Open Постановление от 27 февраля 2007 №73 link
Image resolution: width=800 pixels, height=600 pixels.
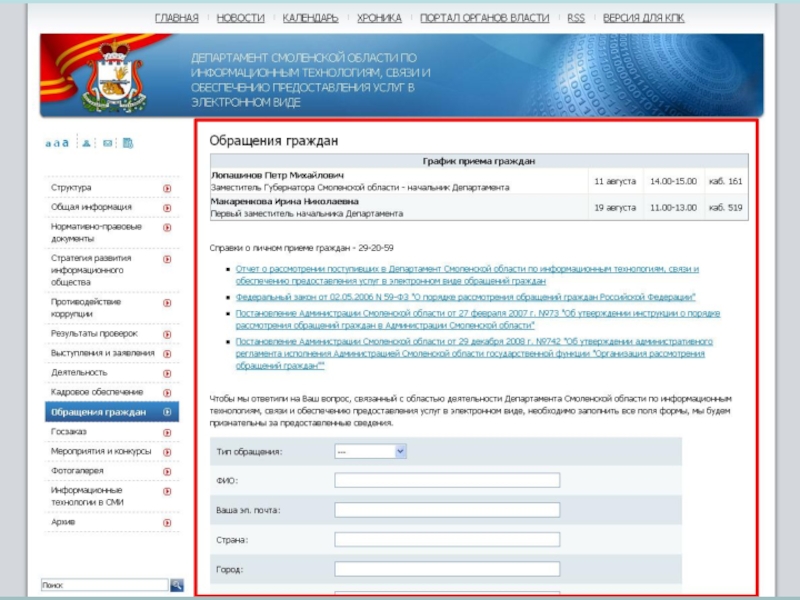pos(478,319)
